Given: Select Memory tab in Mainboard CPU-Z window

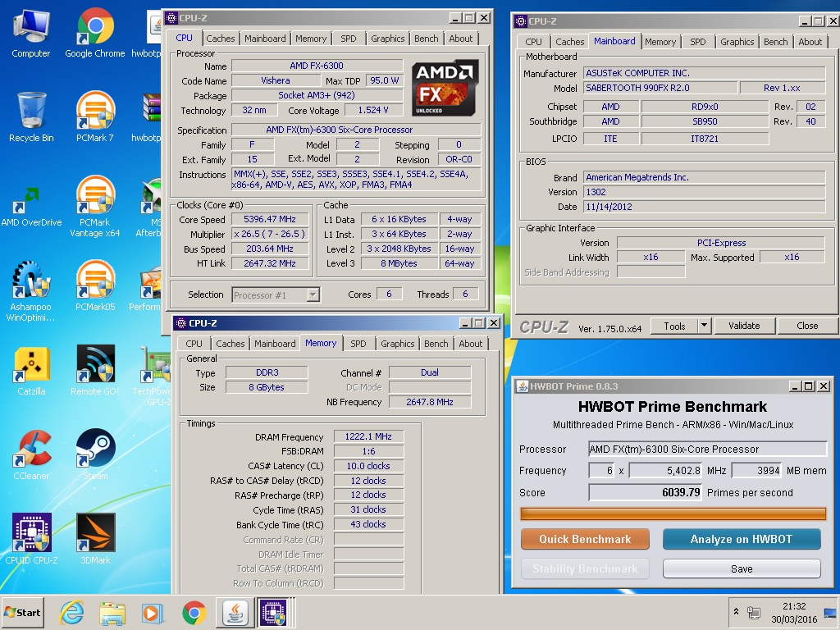Looking at the screenshot, I should (660, 42).
